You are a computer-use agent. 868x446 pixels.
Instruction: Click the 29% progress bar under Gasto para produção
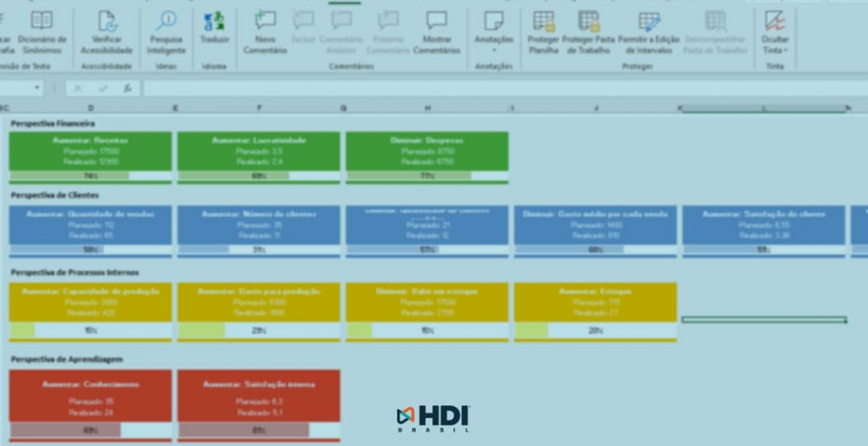tap(259, 331)
